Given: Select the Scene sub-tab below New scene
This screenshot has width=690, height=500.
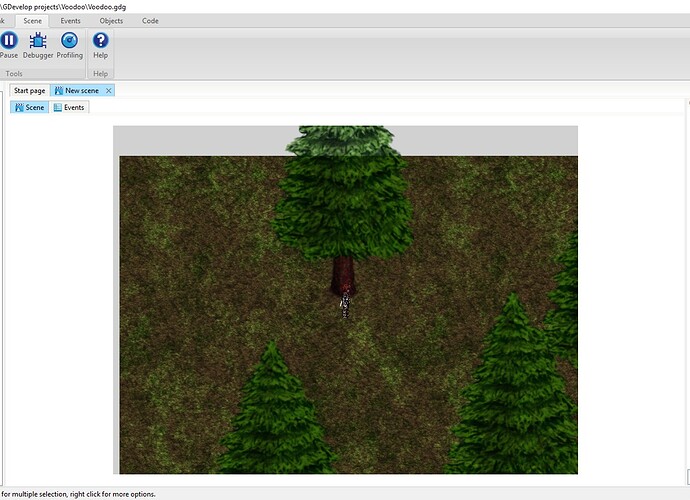Looking at the screenshot, I should click(x=29, y=107).
